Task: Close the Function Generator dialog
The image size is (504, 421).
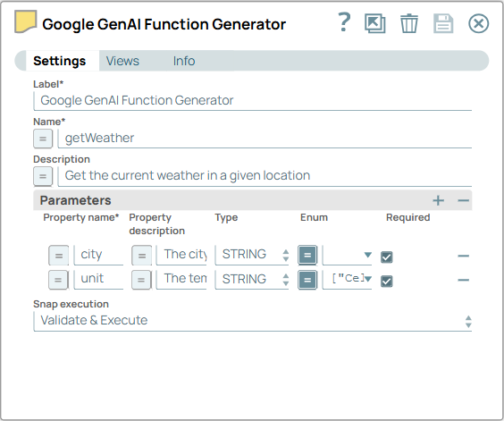Action: [x=479, y=23]
